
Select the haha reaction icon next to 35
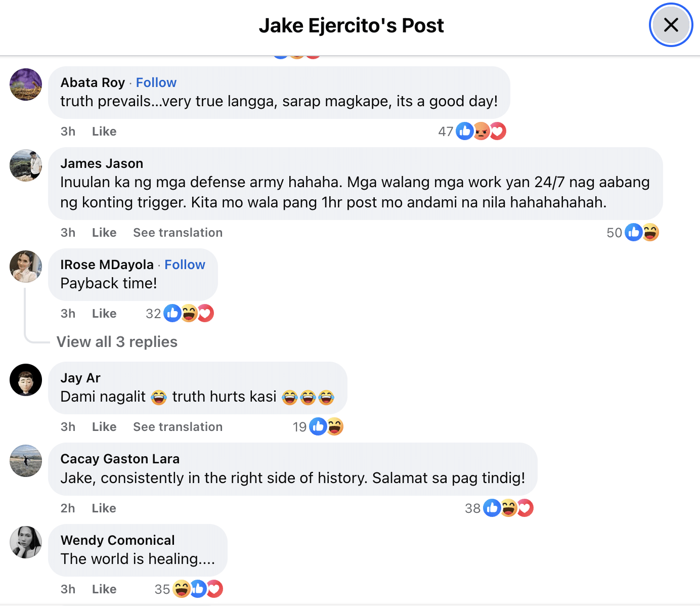(181, 589)
